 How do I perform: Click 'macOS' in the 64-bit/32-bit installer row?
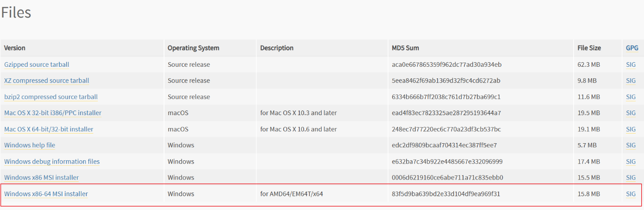(178, 129)
